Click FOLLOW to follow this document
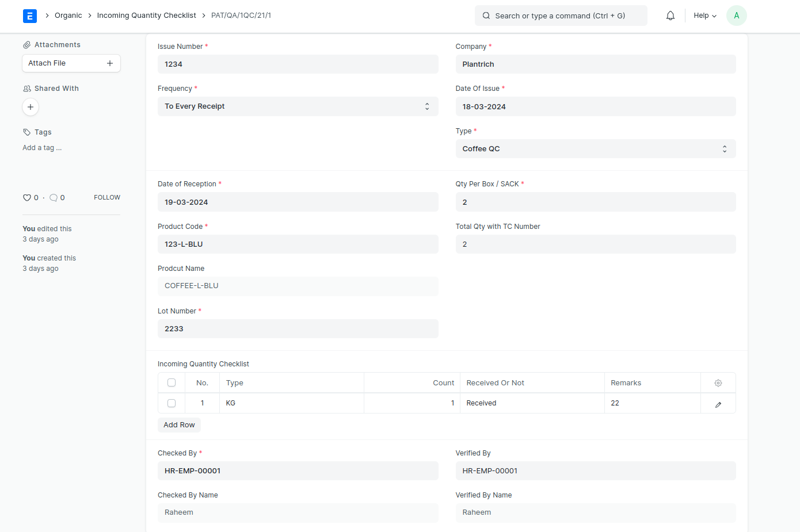Screen dimensions: 800x532 coord(107,198)
